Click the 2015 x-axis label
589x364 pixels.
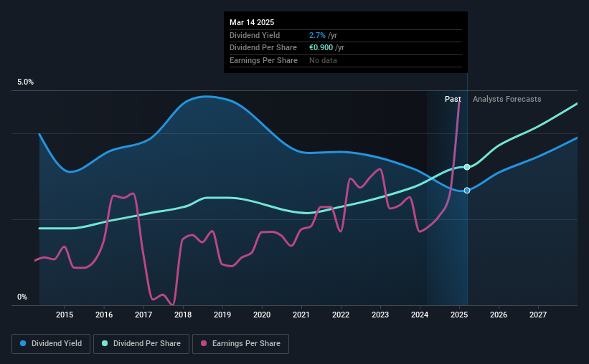(x=65, y=315)
